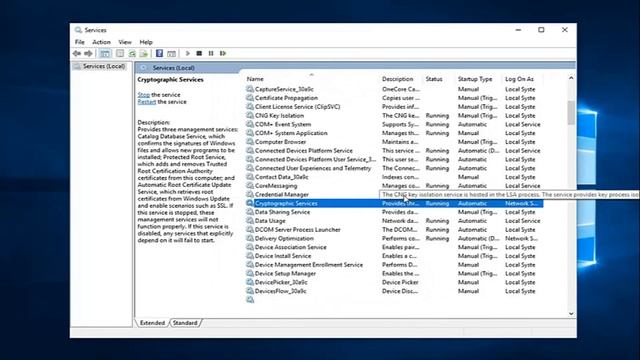
Task: Select the gear icon of Computer Browser
Action: (x=250, y=142)
